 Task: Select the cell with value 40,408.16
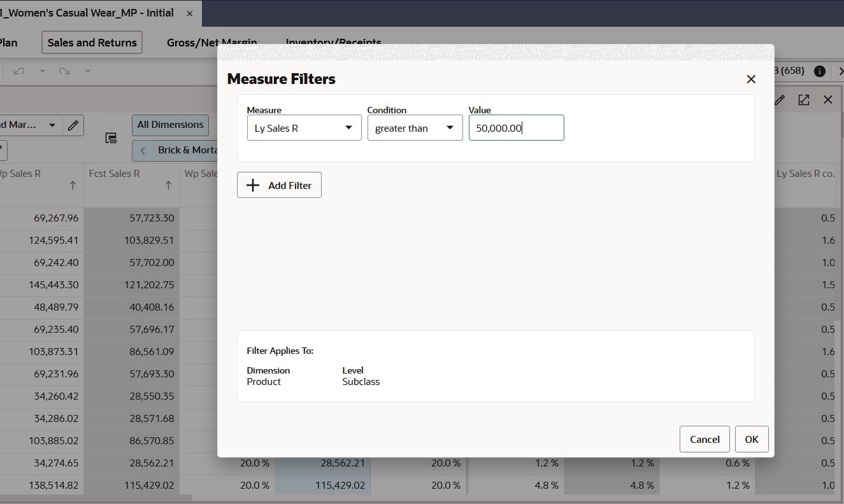point(132,307)
